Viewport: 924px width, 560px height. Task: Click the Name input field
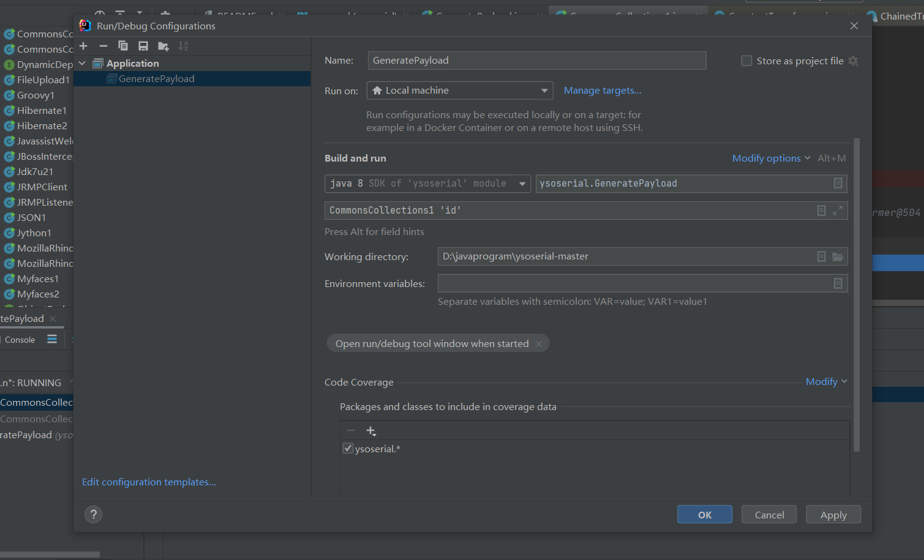[537, 61]
